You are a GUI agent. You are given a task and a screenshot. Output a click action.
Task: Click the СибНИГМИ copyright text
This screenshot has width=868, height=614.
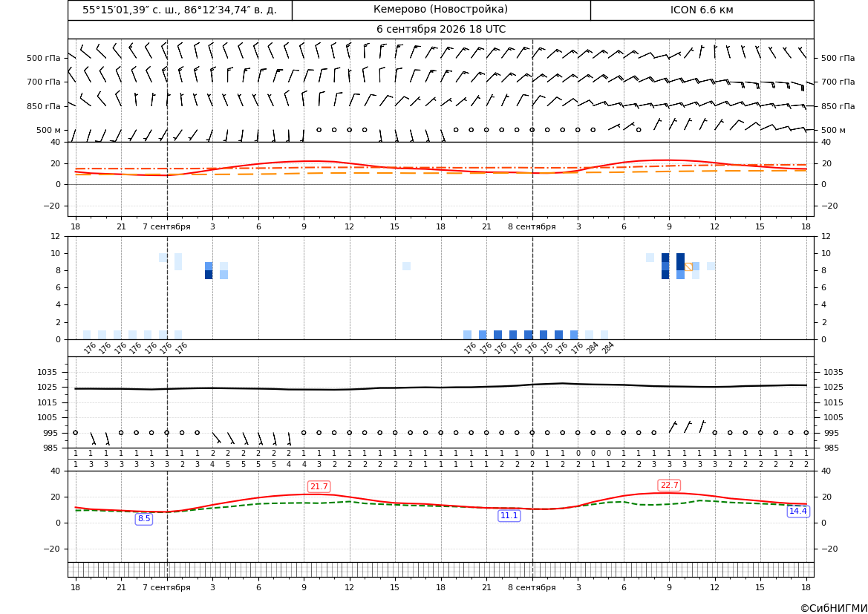(x=834, y=608)
